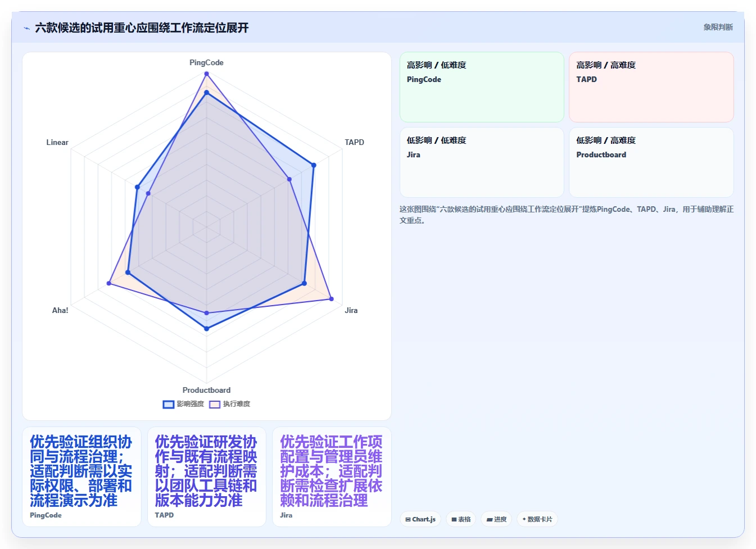
Task: Click the Productboard axis label on the radar
Action: pyautogui.click(x=206, y=390)
